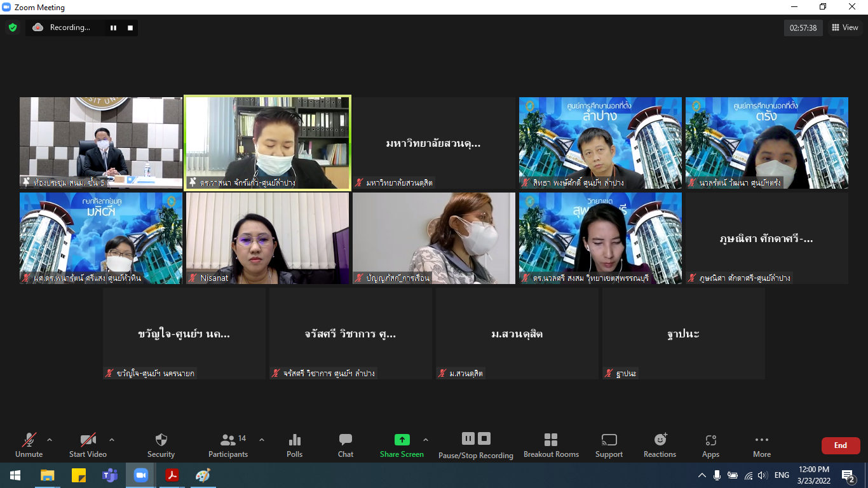Image resolution: width=868 pixels, height=488 pixels.
Task: Unmute the microphone
Action: (x=29, y=445)
